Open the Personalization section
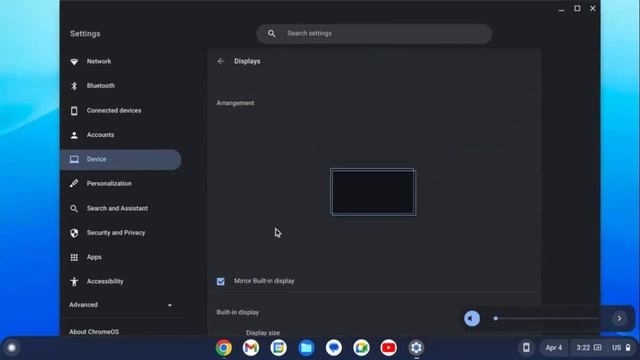 coord(121,184)
